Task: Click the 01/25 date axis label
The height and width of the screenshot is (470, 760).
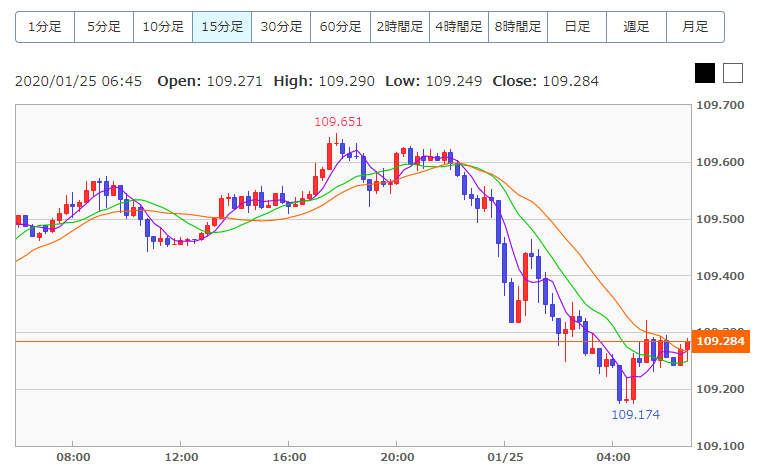Action: (506, 457)
